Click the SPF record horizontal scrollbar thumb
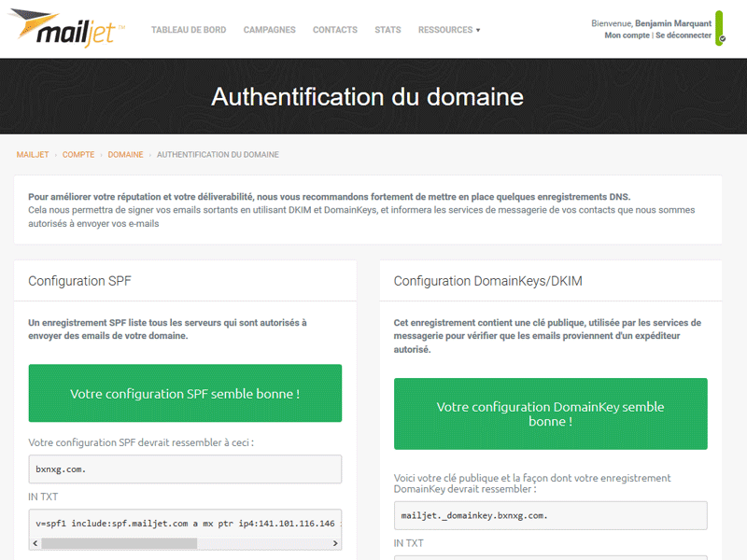This screenshot has height=560, width=747. (120, 543)
